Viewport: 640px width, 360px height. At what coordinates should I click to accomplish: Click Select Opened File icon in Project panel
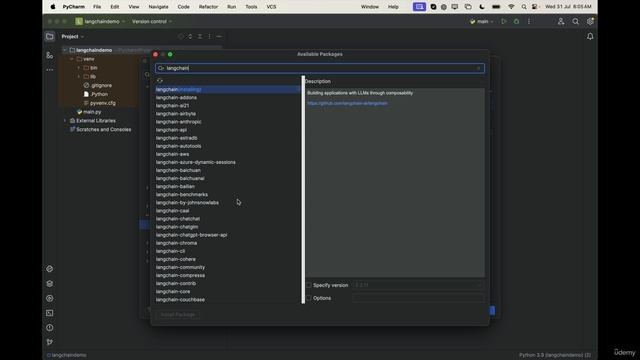(181, 37)
